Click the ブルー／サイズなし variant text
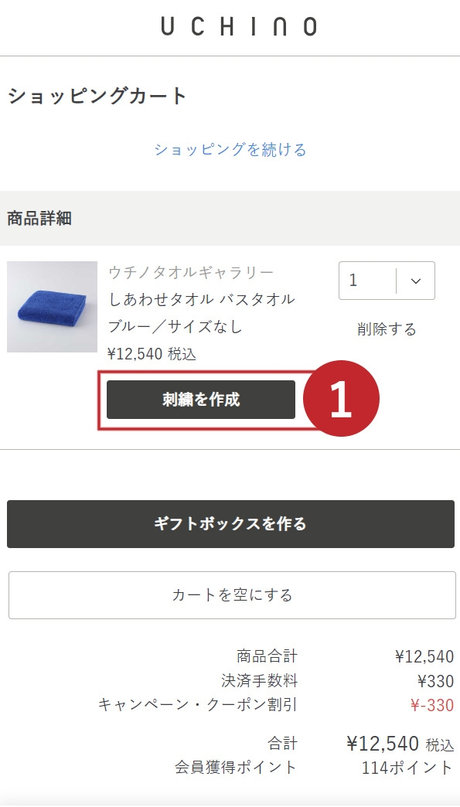This screenshot has height=807, width=460. click(175, 326)
